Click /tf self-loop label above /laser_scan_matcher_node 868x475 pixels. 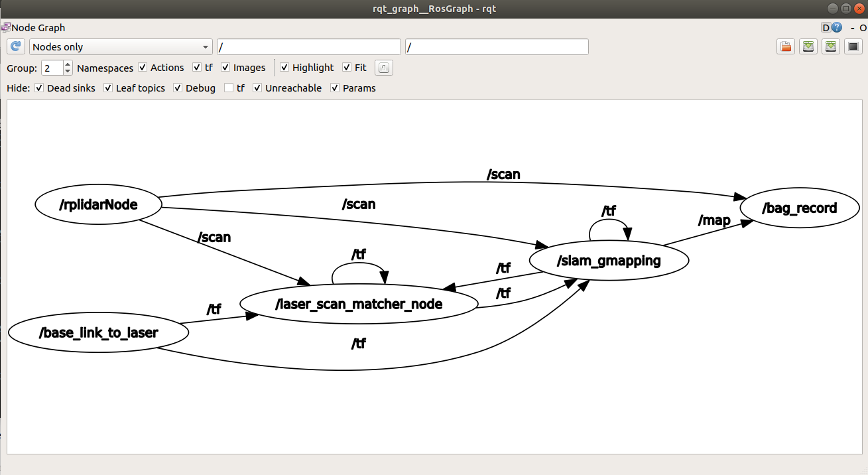tap(359, 254)
